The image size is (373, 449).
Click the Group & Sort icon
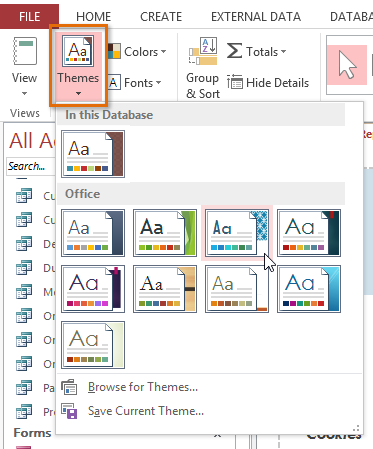point(203,51)
